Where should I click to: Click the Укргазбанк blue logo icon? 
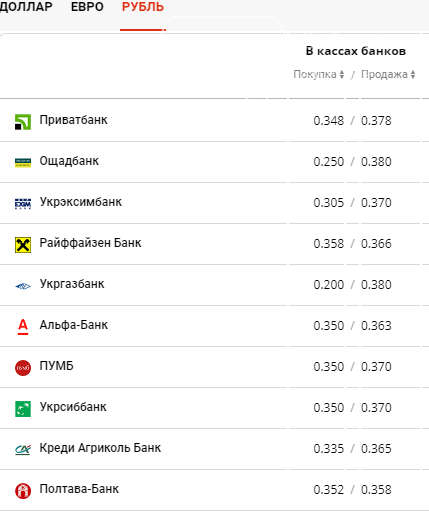[23, 286]
